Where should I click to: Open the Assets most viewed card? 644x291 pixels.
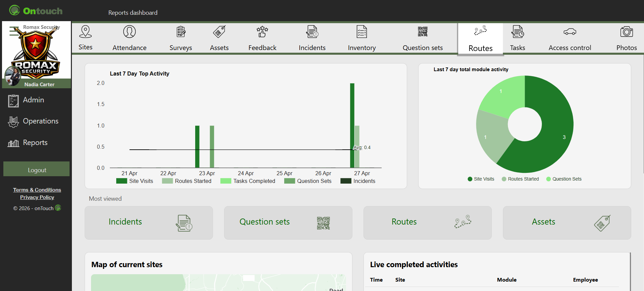point(567,223)
